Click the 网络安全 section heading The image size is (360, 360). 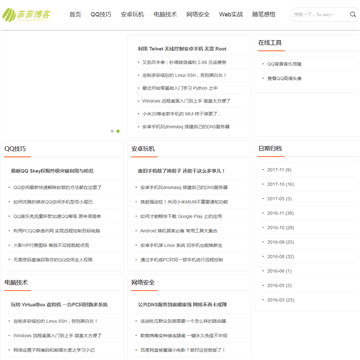[143, 282]
